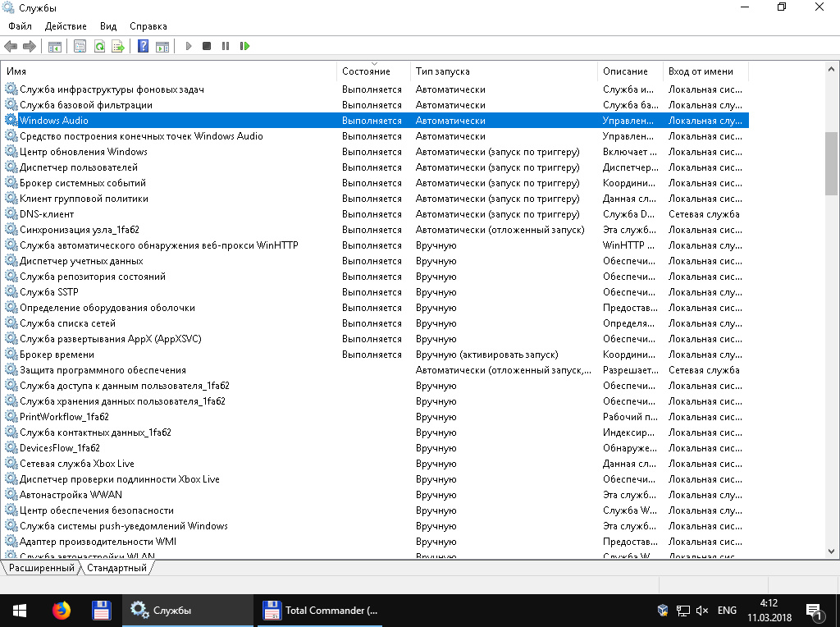This screenshot has height=627, width=840.
Task: Start the service with the play icon
Action: (x=188, y=46)
